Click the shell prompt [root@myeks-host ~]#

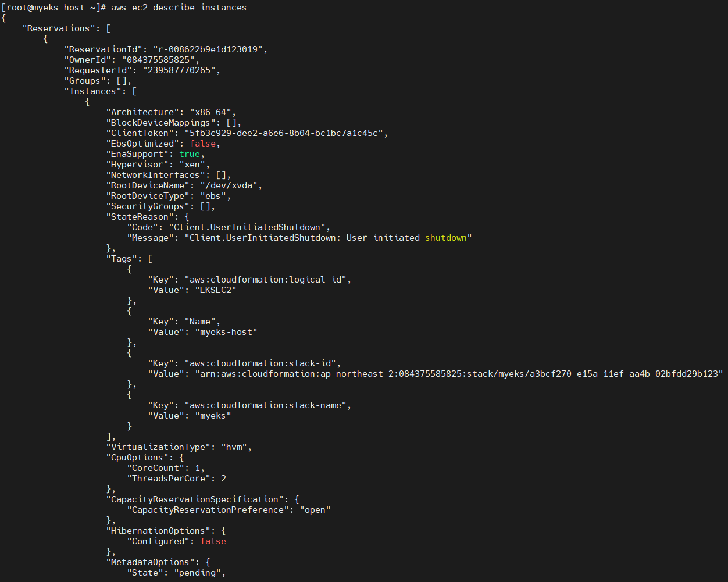click(x=54, y=8)
